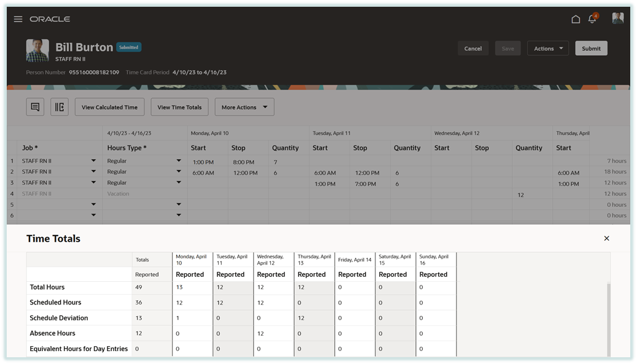Viewport: 637px width, 364px height.
Task: Click the Oracle logo
Action: pos(50,19)
